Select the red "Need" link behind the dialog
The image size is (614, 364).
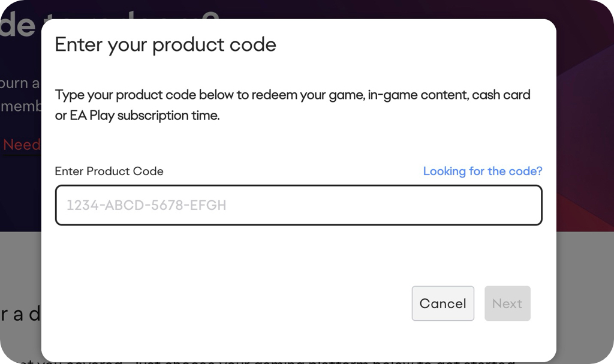tap(22, 145)
